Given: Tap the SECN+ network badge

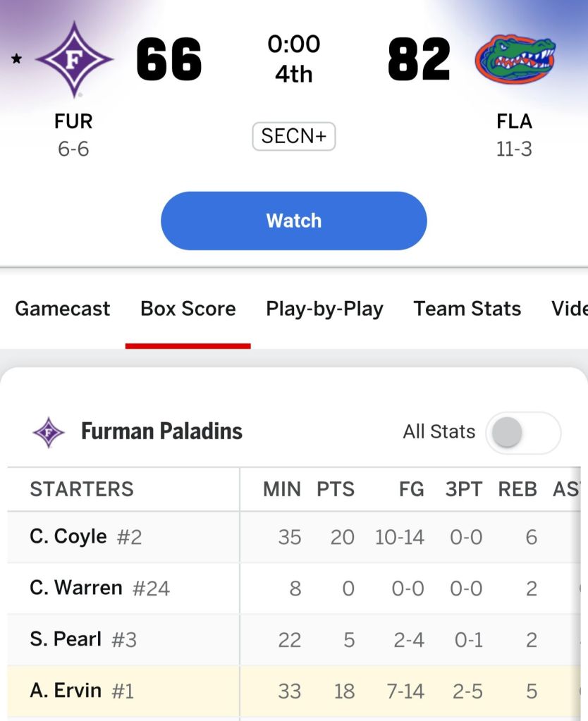Looking at the screenshot, I should [x=293, y=137].
